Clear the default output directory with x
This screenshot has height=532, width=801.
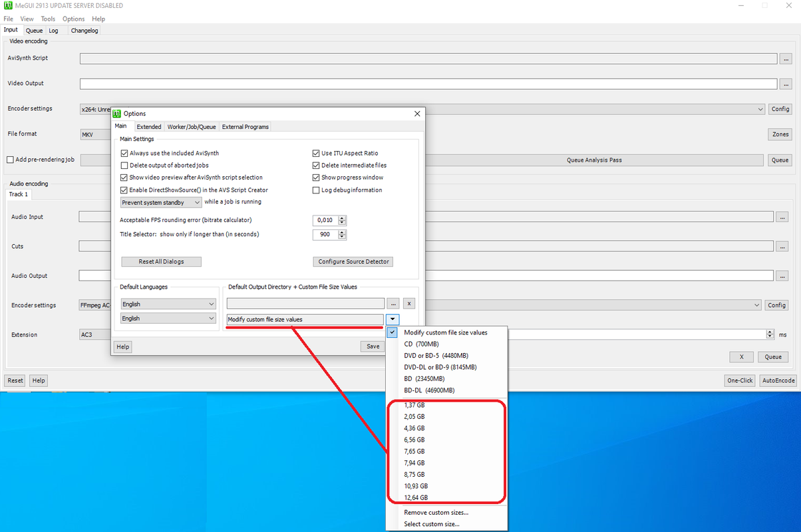pyautogui.click(x=410, y=304)
